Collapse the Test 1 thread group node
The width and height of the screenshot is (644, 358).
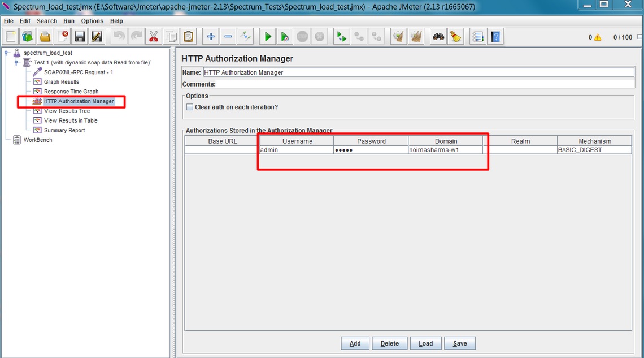pos(16,62)
